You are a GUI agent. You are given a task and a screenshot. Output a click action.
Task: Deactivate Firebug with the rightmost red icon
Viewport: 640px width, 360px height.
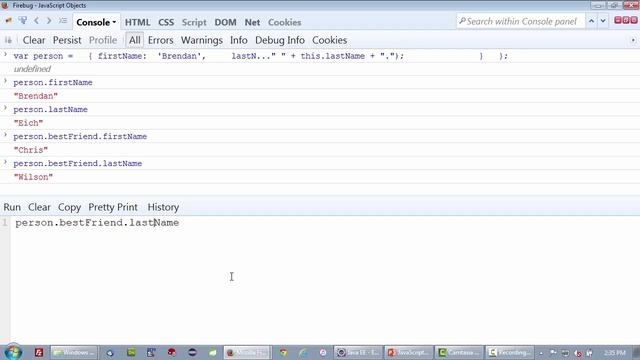633,20
